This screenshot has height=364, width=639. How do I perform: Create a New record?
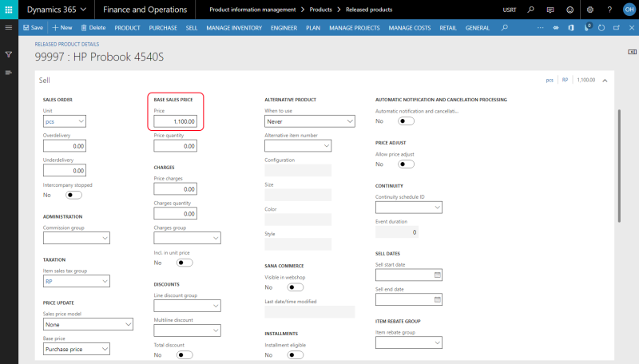click(62, 28)
